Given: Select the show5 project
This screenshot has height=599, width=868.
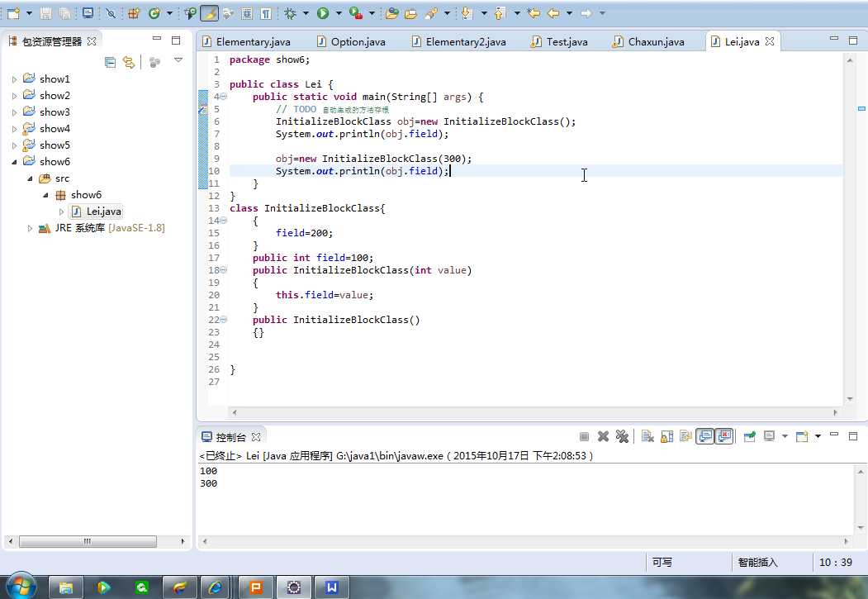Looking at the screenshot, I should click(x=55, y=145).
